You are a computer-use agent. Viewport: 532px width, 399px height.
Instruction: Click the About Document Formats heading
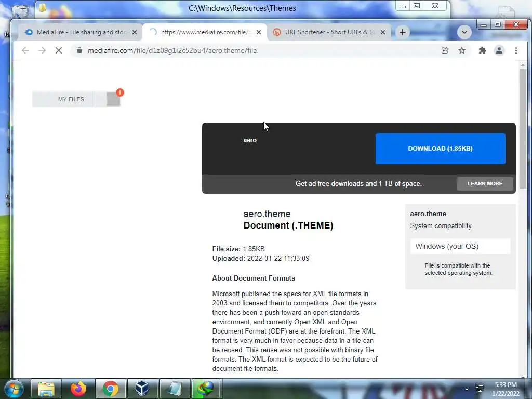tap(254, 278)
